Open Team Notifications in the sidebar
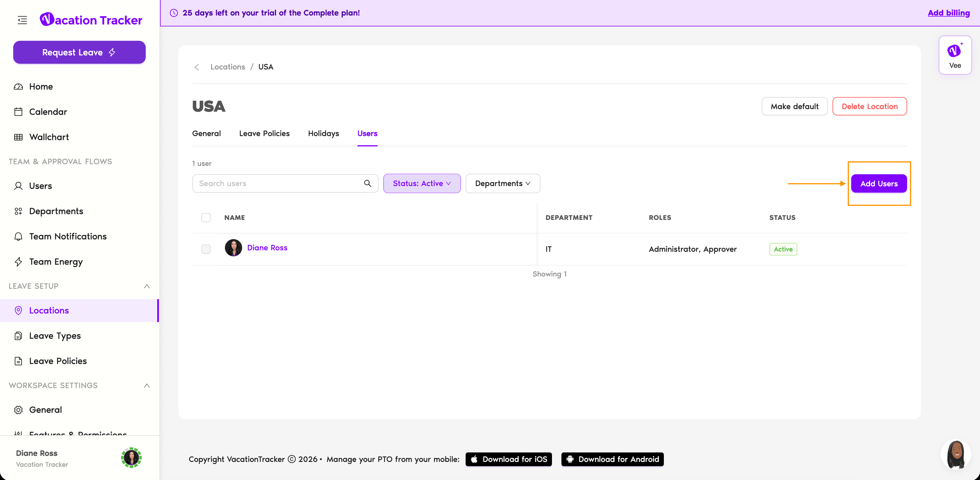The width and height of the screenshot is (980, 480). (x=68, y=236)
